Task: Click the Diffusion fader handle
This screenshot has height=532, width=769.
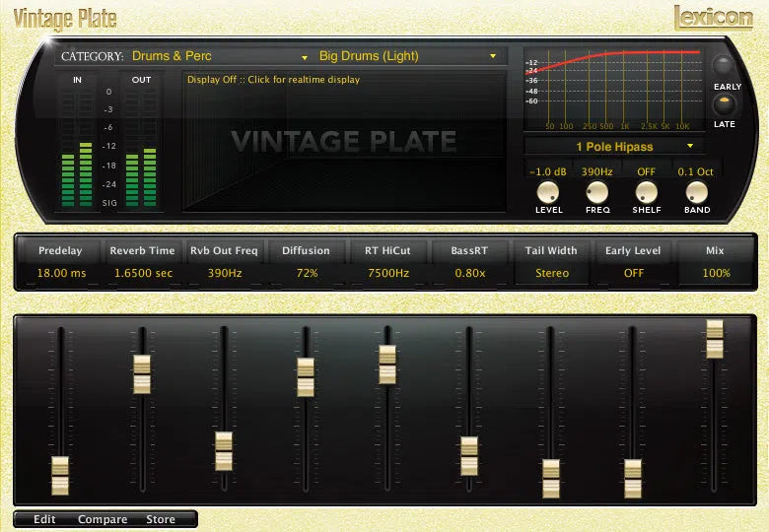Action: [306, 376]
